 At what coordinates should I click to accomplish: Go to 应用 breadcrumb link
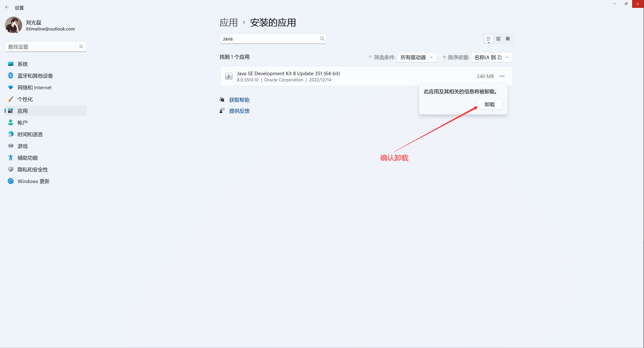click(x=228, y=22)
